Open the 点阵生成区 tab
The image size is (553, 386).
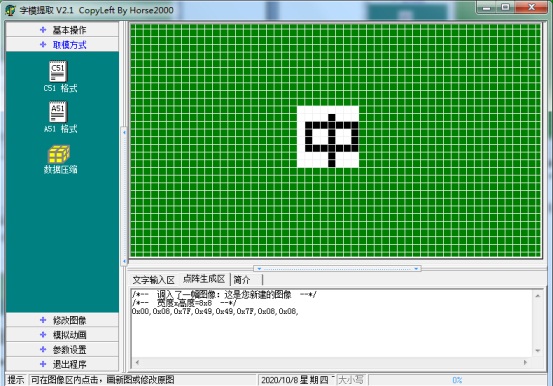pyautogui.click(x=204, y=279)
